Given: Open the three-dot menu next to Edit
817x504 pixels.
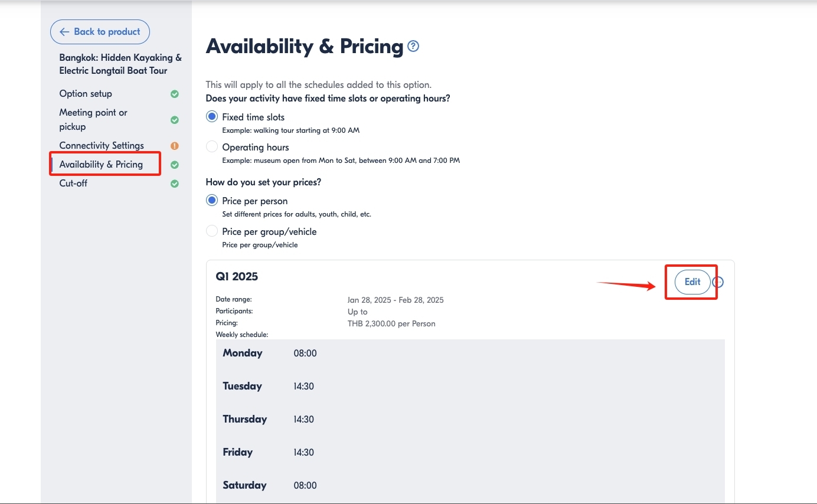Looking at the screenshot, I should (x=718, y=282).
